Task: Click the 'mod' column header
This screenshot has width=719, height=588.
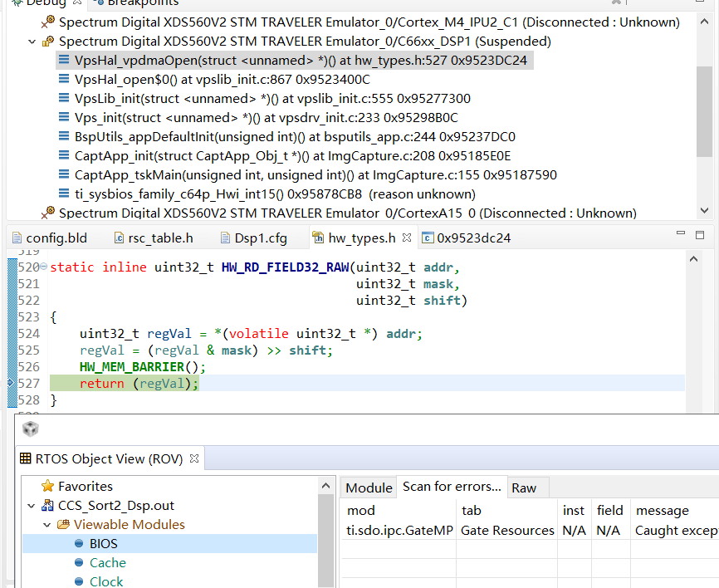Action: (x=361, y=511)
